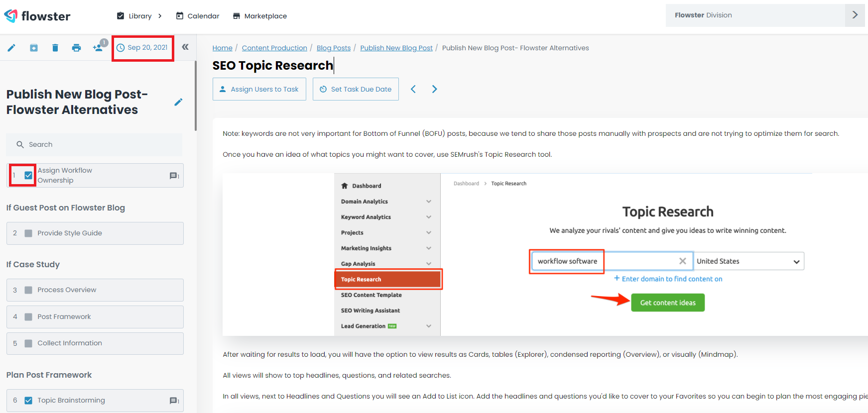
Task: Select the Collect Information task
Action: click(x=95, y=343)
